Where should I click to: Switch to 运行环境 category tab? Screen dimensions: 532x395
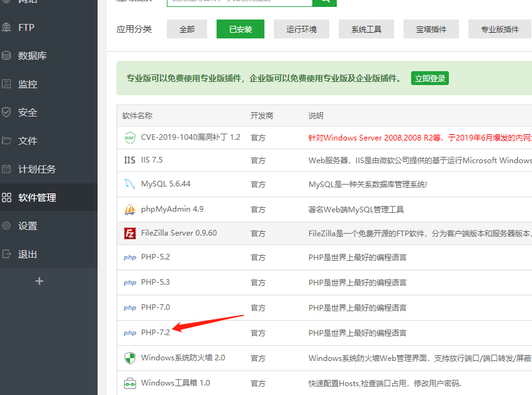click(x=302, y=29)
